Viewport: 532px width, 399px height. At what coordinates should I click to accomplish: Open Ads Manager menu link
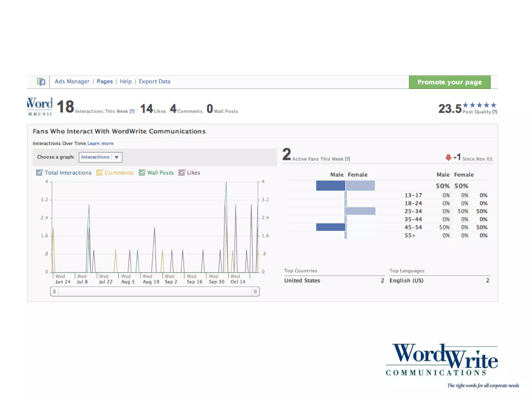[x=72, y=82]
